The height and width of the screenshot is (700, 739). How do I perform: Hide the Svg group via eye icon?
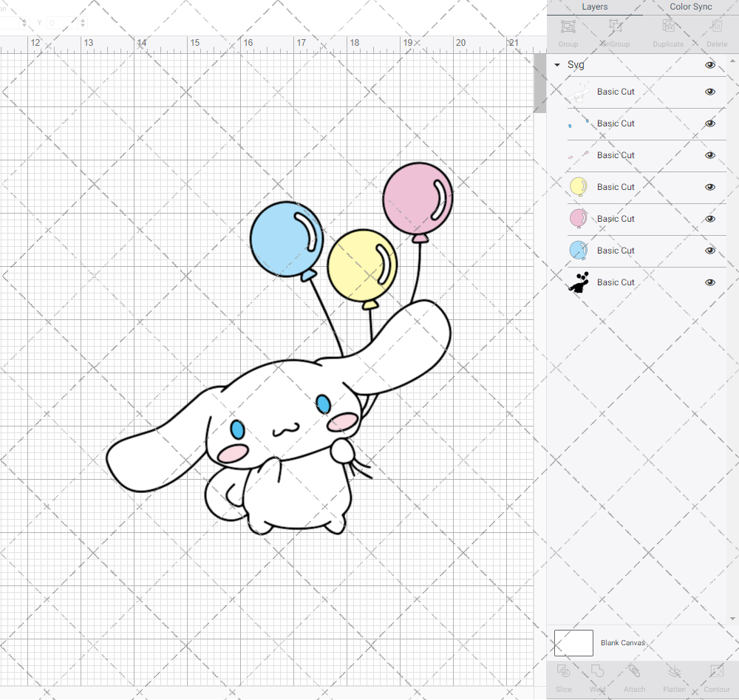(x=709, y=65)
